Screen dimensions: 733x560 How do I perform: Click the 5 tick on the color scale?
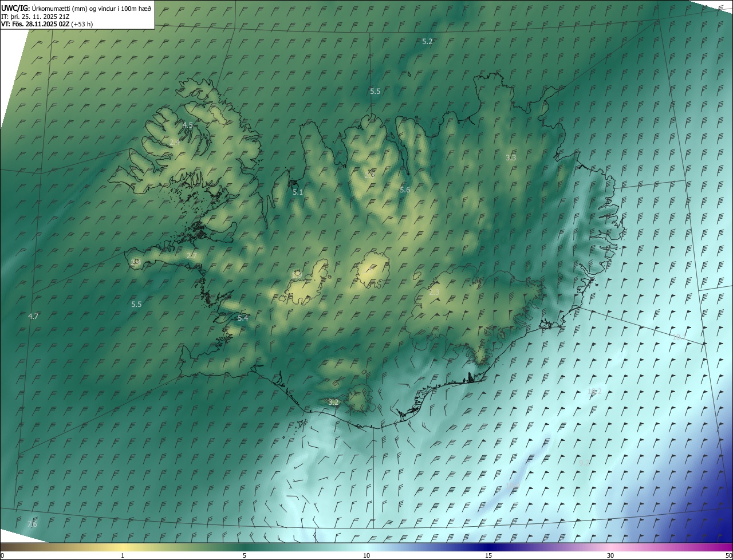[245, 555]
